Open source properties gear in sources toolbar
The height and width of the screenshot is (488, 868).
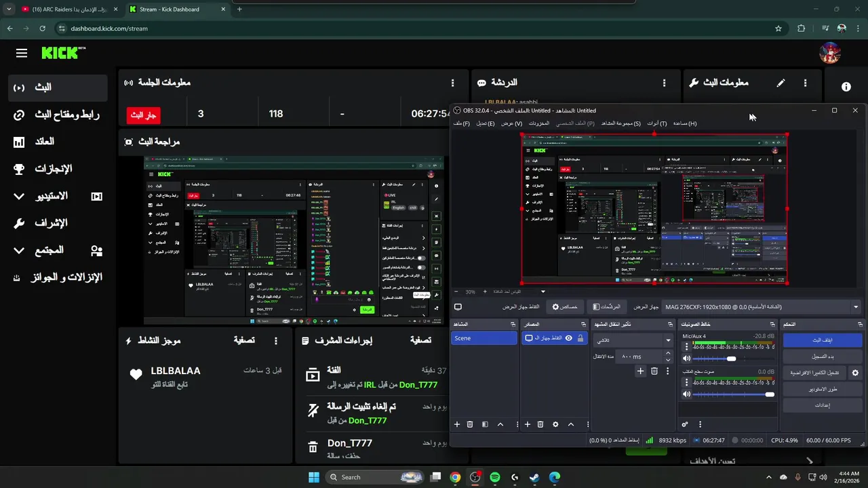click(555, 424)
